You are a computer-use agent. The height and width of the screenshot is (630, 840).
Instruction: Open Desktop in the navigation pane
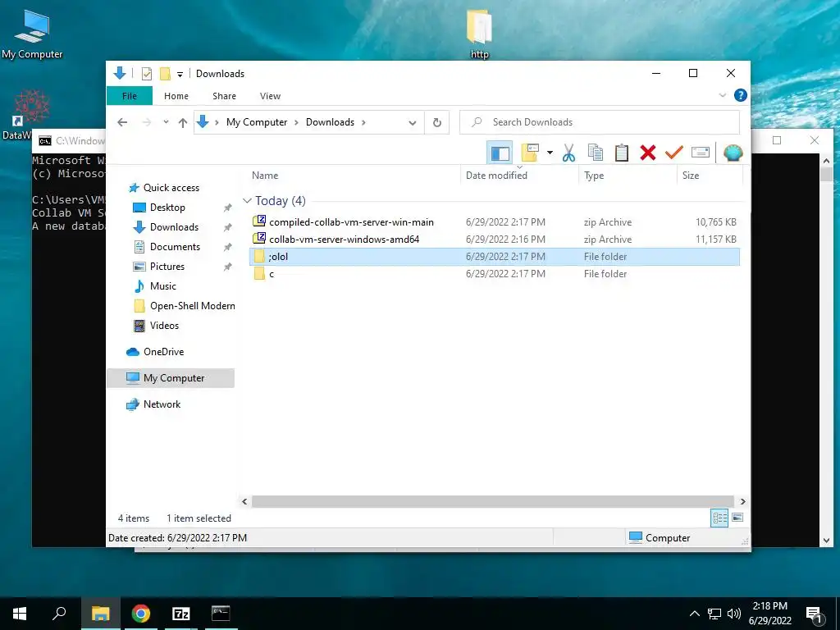coord(167,208)
